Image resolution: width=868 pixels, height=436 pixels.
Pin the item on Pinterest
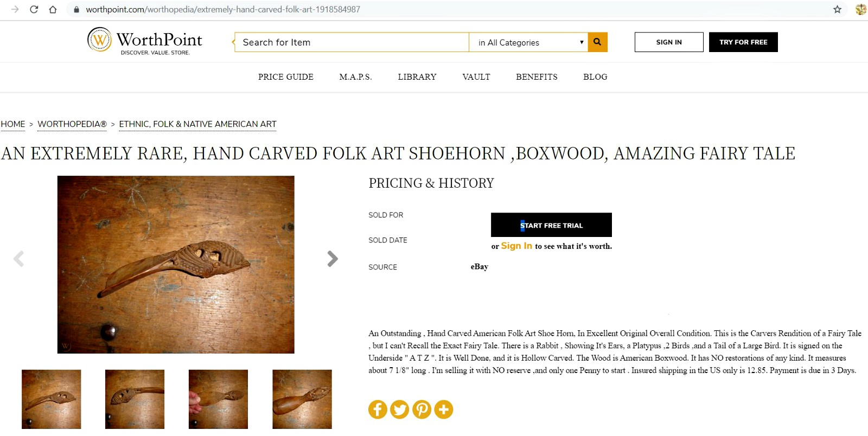[422, 409]
